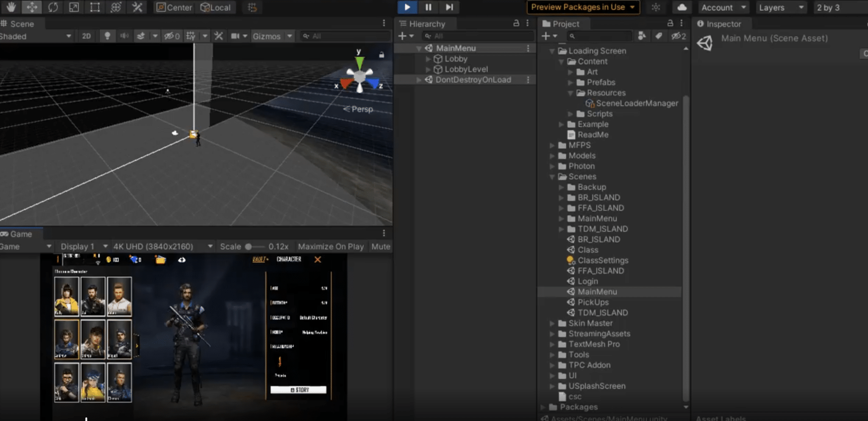Select LobbyLevel in Hierarchy

point(466,69)
